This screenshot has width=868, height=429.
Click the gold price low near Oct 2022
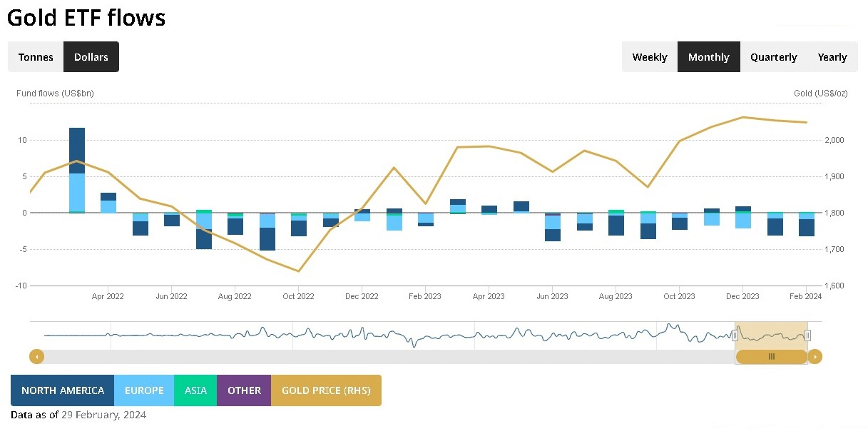298,271
